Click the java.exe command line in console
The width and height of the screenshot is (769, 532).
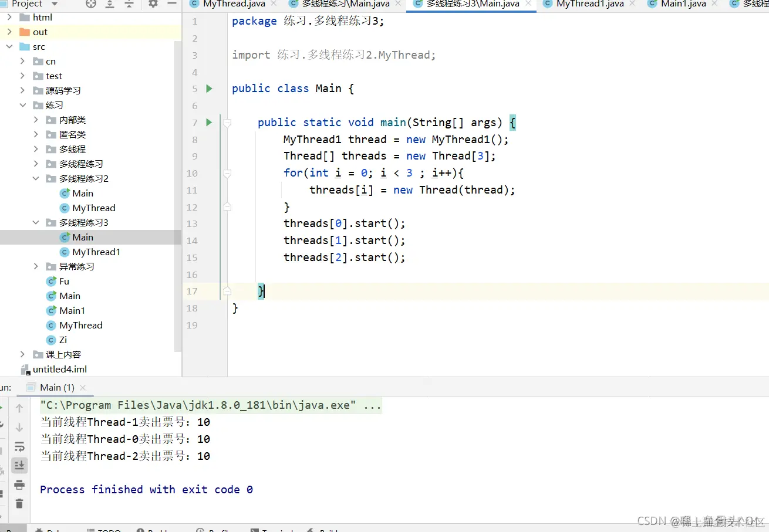(211, 405)
